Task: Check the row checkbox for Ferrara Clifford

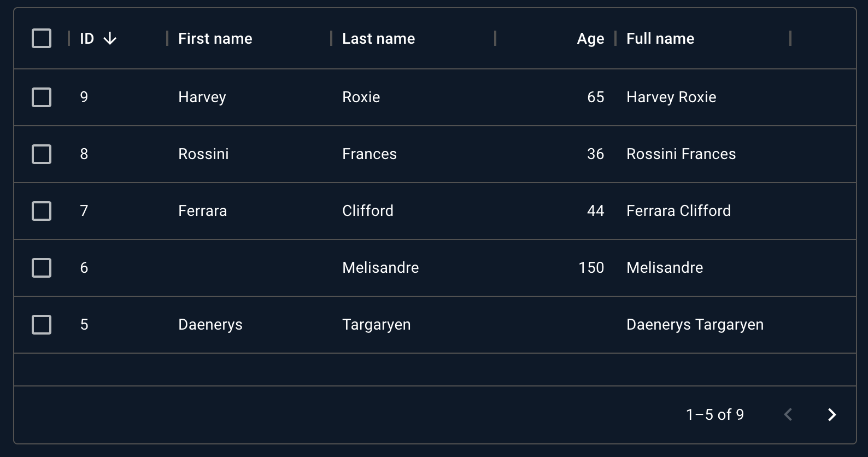Action: pos(42,211)
